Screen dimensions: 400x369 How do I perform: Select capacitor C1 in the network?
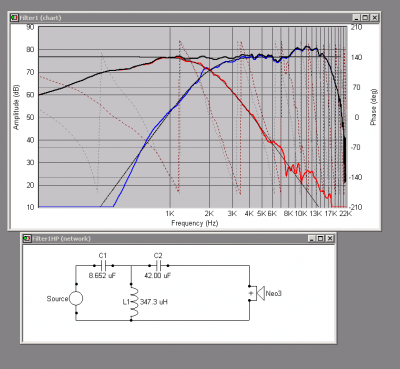tap(103, 266)
